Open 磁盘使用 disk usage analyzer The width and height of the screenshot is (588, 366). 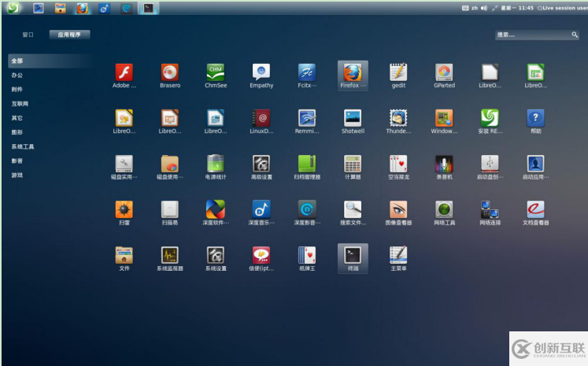click(170, 164)
